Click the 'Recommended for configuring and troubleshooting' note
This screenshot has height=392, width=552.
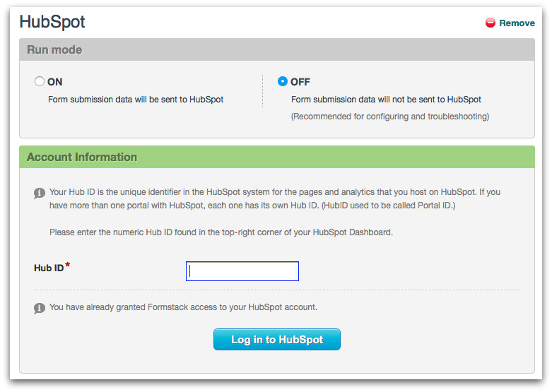tap(390, 116)
